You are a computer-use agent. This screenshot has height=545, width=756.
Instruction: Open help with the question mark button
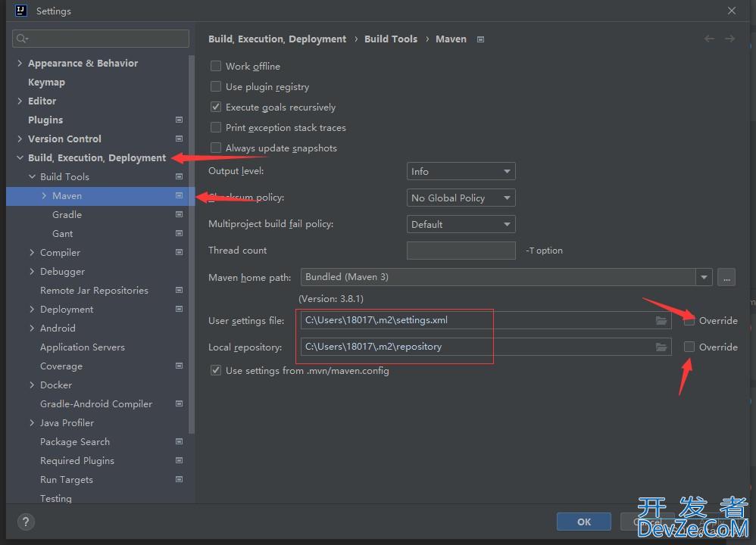pos(26,522)
